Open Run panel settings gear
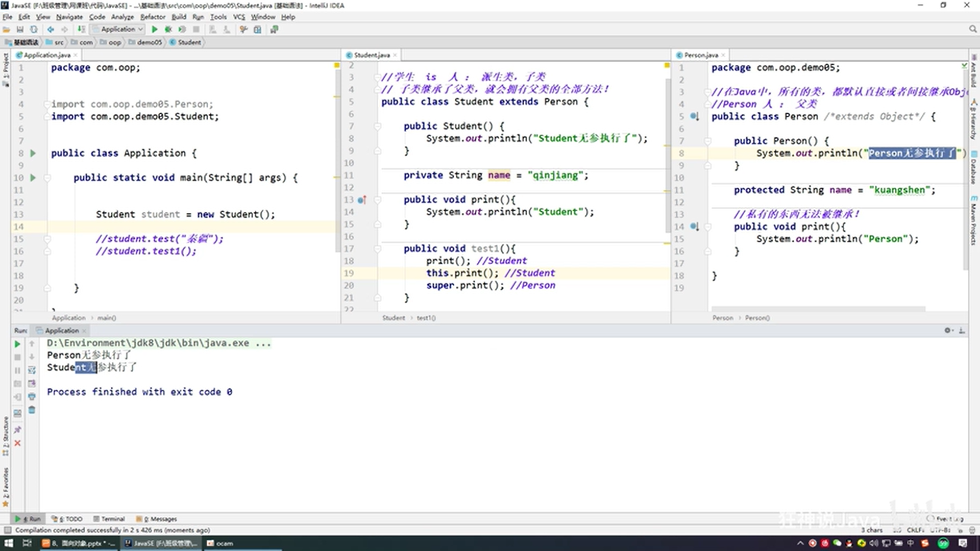Viewport: 980px width, 551px height. 947,331
